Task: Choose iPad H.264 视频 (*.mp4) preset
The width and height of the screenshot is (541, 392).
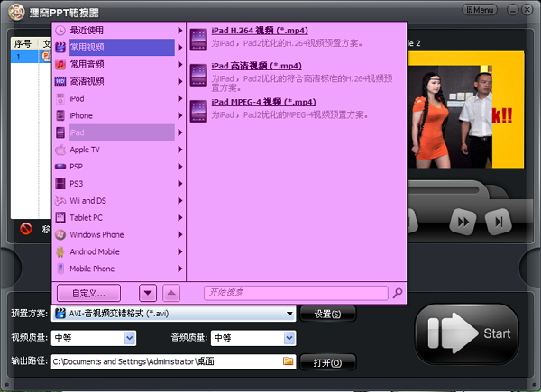Action: pos(260,31)
